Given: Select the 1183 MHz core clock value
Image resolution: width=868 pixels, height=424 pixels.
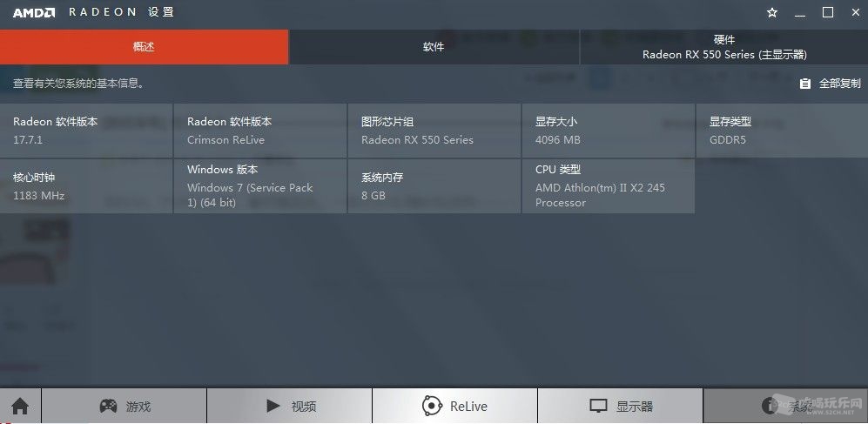Looking at the screenshot, I should coord(39,196).
